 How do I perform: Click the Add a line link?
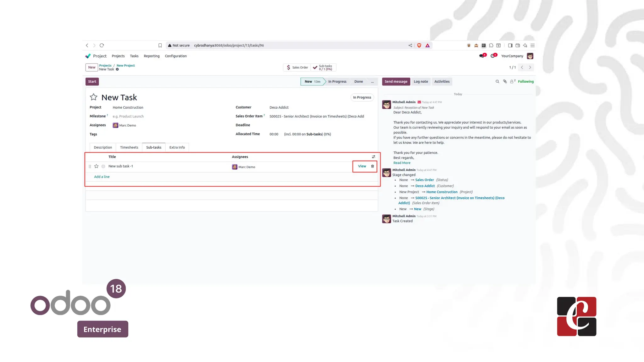[102, 177]
